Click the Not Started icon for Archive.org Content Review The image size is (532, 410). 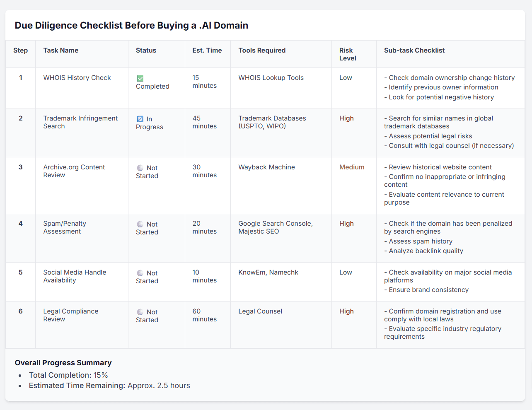point(140,168)
